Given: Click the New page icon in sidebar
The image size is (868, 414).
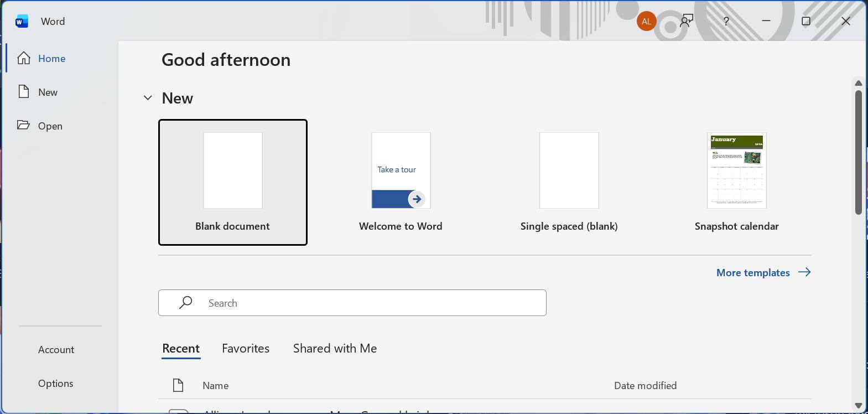Looking at the screenshot, I should [x=24, y=92].
